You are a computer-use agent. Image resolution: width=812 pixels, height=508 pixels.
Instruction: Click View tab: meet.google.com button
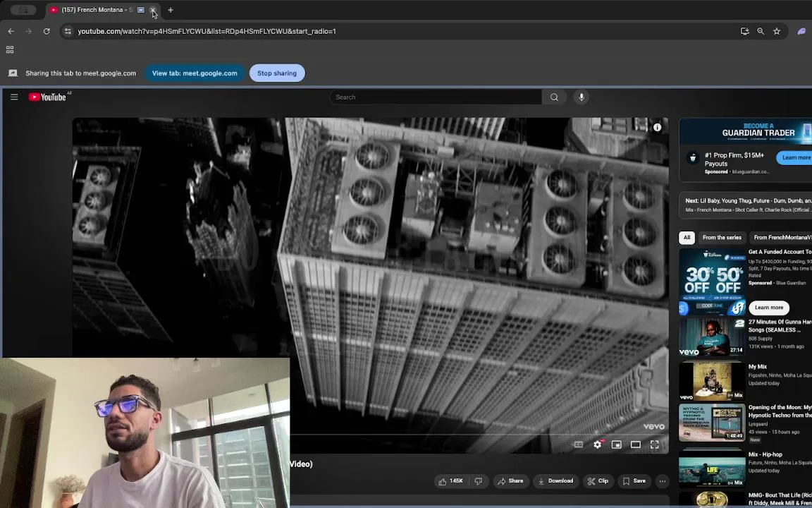pyautogui.click(x=195, y=73)
